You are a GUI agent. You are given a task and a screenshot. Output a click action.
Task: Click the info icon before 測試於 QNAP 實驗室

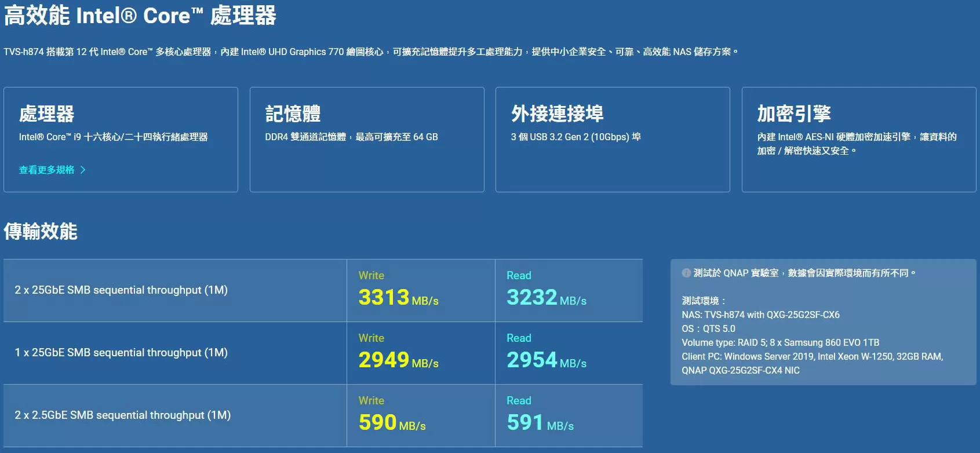pos(686,273)
